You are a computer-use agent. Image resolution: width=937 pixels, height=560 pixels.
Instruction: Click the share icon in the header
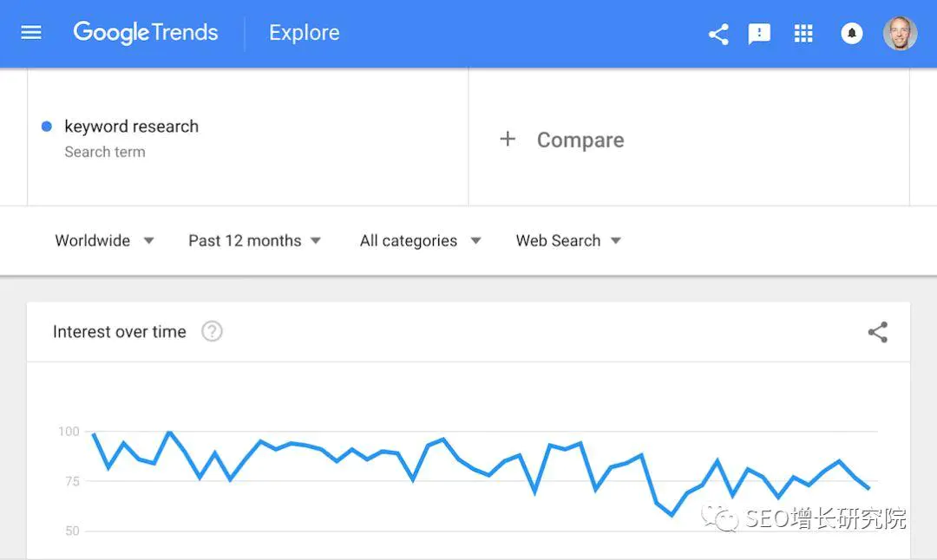[x=718, y=34]
